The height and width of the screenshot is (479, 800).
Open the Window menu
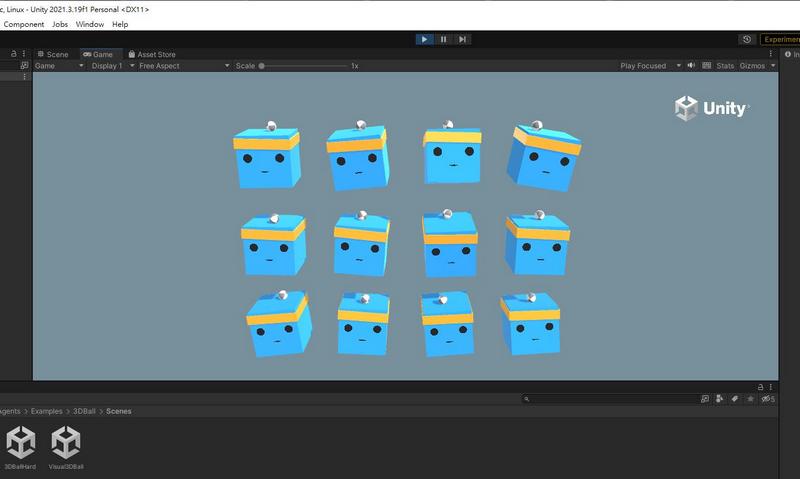89,23
